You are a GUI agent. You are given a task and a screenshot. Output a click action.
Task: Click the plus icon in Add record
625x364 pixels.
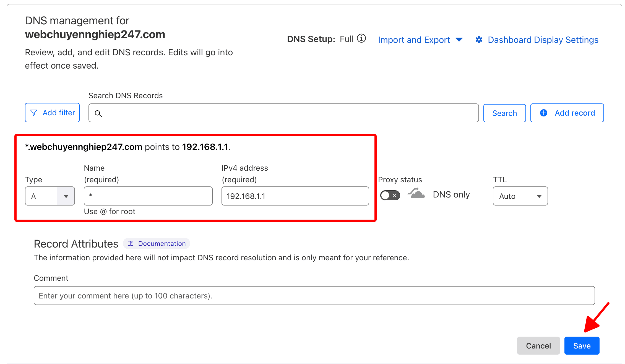point(544,113)
